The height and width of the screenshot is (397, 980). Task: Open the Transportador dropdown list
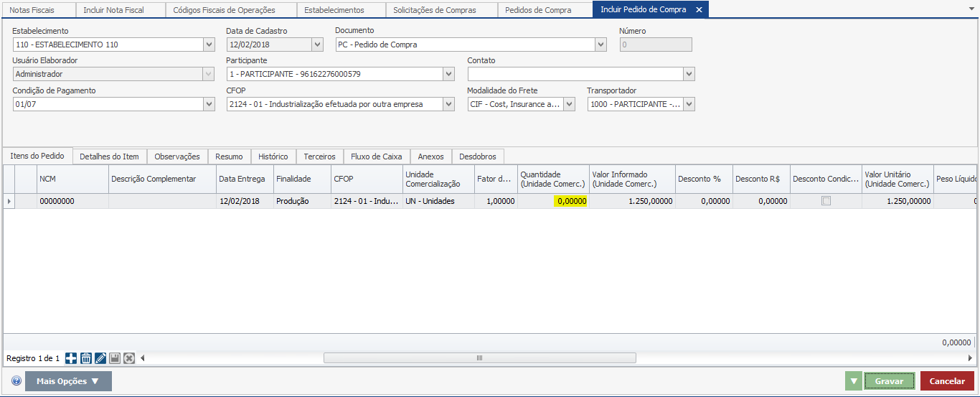(x=689, y=104)
